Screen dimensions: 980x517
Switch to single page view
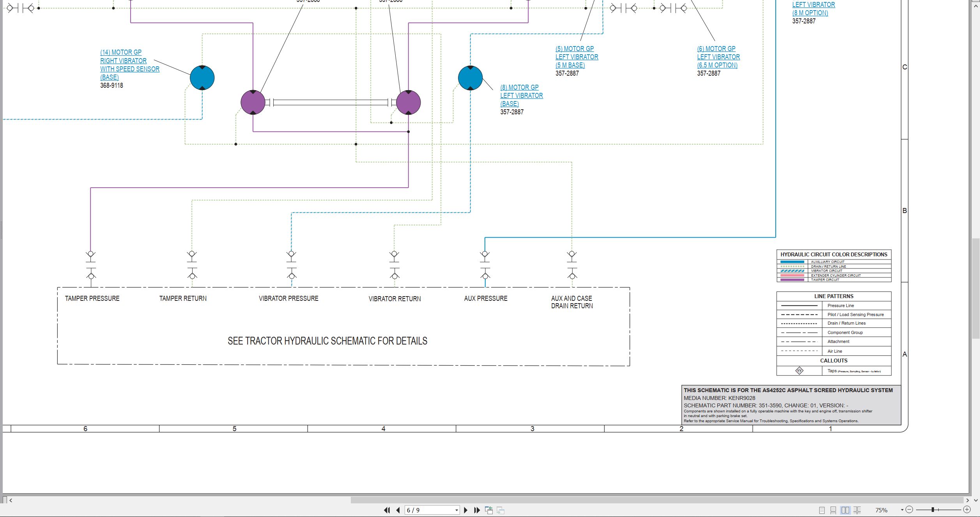click(x=822, y=510)
